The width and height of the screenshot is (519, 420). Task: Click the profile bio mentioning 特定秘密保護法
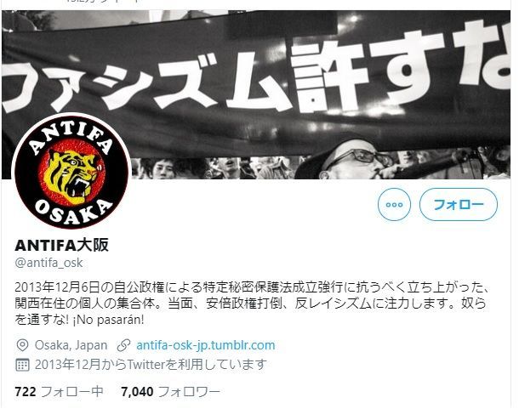click(252, 304)
